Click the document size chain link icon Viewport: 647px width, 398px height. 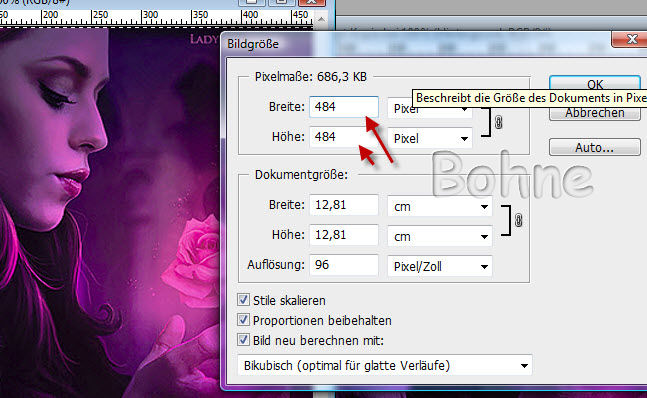click(x=518, y=220)
